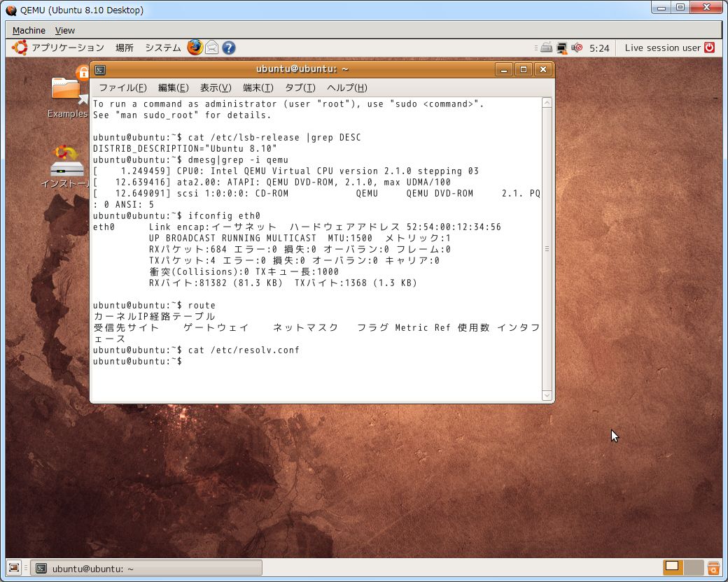The image size is (728, 582).
Task: Click the UP BROADCAST RUNNING MULTICAST line
Action: [x=300, y=238]
